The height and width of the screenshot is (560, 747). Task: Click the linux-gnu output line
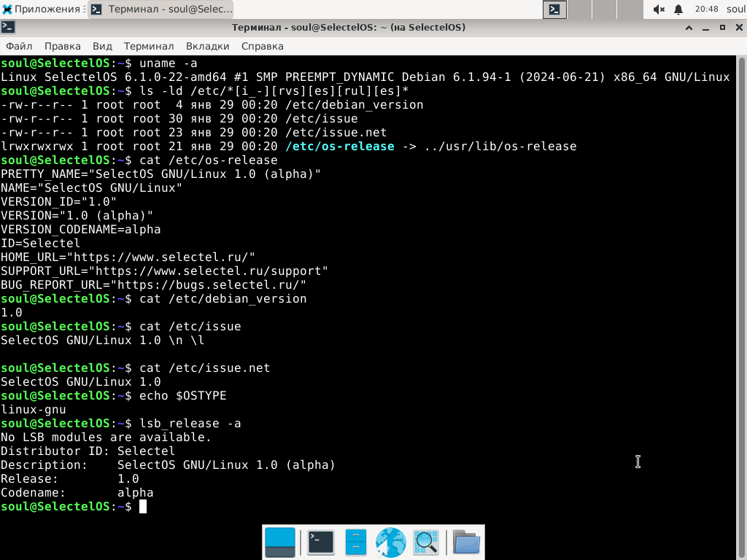tap(34, 410)
